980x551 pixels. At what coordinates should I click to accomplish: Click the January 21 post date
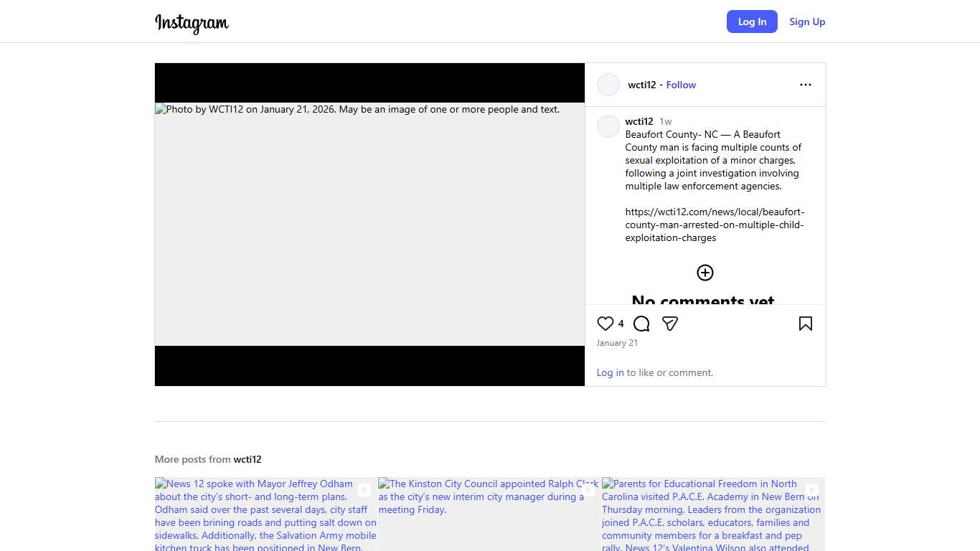(x=617, y=343)
